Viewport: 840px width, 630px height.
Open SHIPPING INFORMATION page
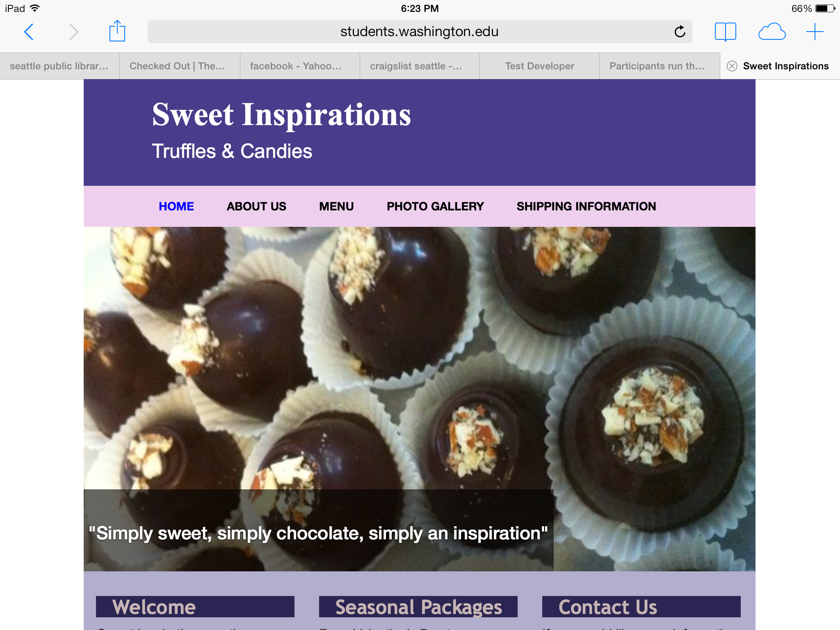point(586,206)
